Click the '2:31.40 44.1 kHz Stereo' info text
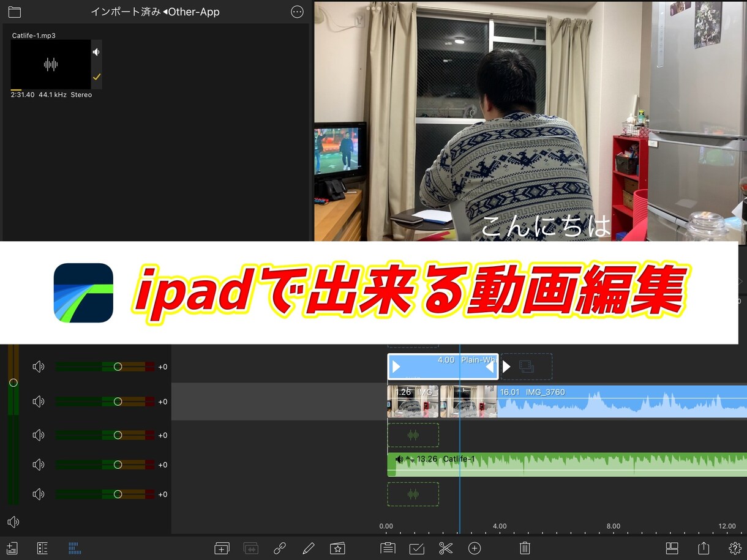This screenshot has height=560, width=747. point(51,95)
